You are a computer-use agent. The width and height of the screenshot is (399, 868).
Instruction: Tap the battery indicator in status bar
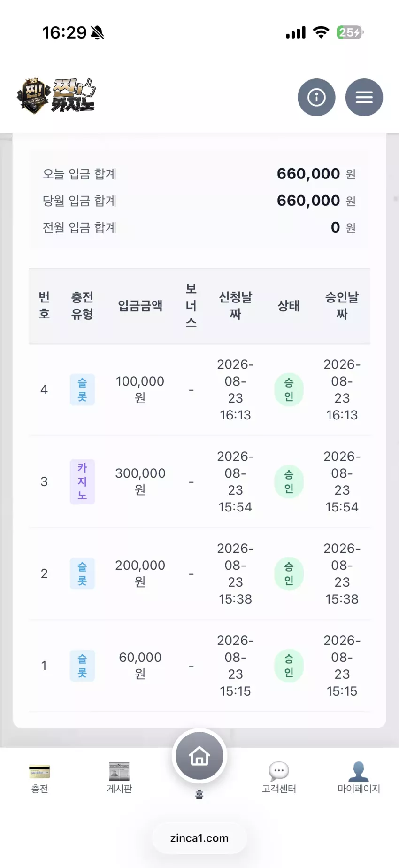[350, 32]
